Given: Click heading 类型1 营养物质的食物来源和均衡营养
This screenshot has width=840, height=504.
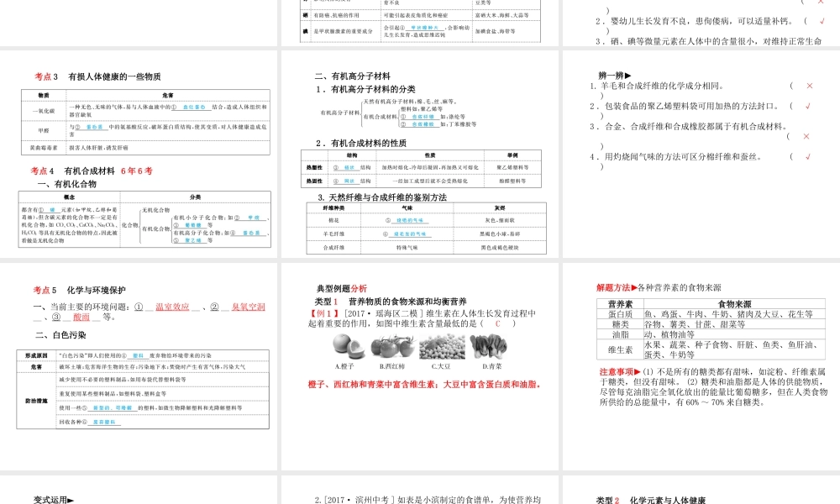Looking at the screenshot, I should (391, 302).
